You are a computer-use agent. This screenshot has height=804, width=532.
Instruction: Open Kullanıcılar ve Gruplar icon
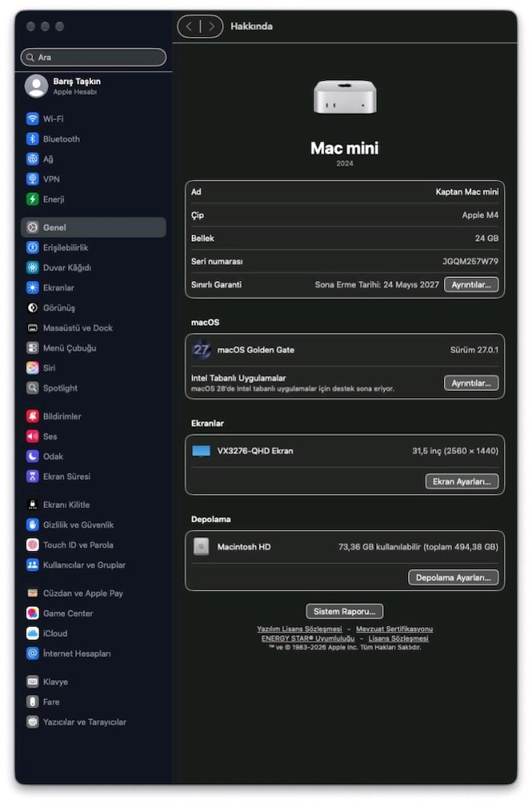[32, 565]
